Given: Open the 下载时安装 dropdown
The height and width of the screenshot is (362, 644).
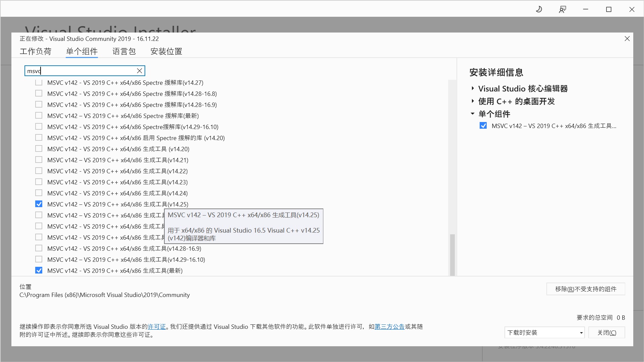Looking at the screenshot, I should tap(544, 333).
